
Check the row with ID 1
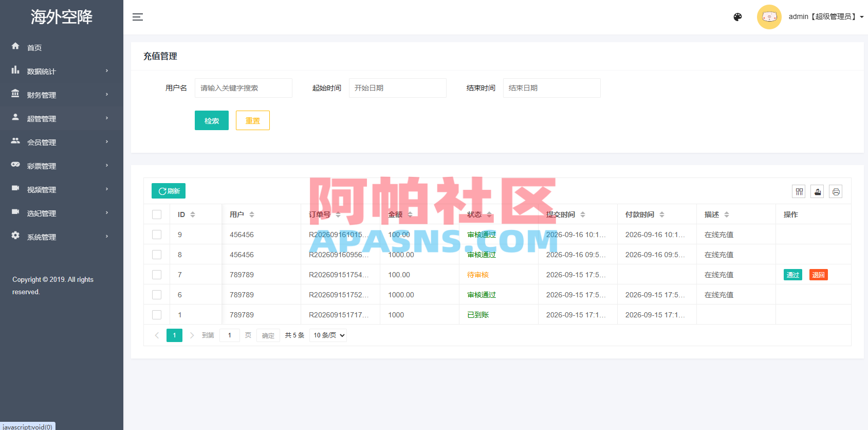click(157, 315)
